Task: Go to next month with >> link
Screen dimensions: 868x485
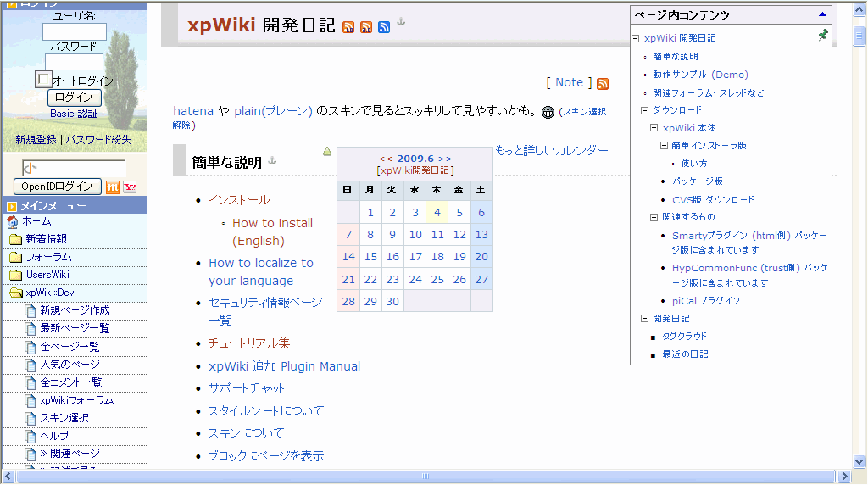Action: pos(444,159)
